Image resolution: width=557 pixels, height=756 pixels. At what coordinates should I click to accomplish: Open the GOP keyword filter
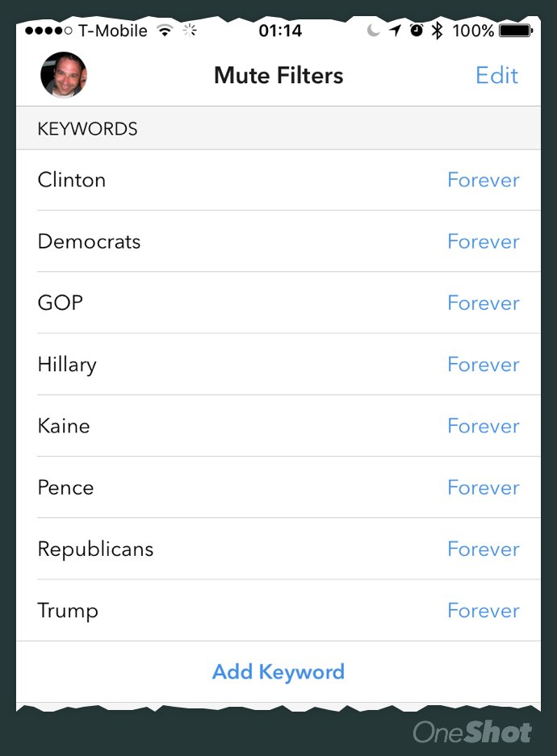tap(61, 303)
